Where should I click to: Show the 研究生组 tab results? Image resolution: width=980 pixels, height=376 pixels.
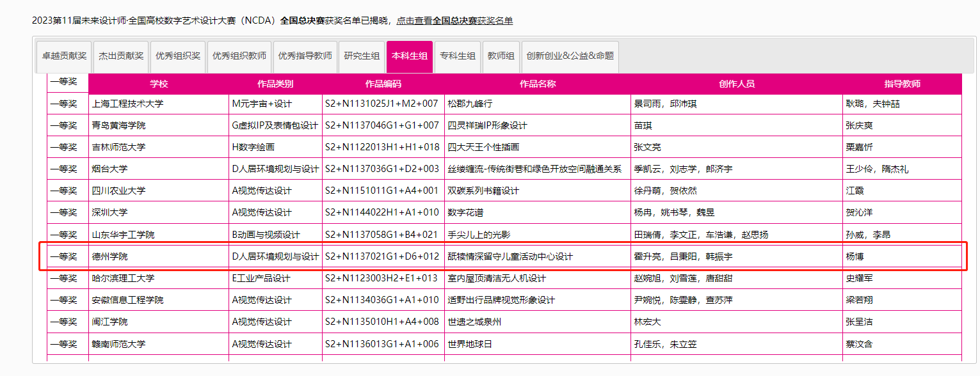pyautogui.click(x=362, y=56)
